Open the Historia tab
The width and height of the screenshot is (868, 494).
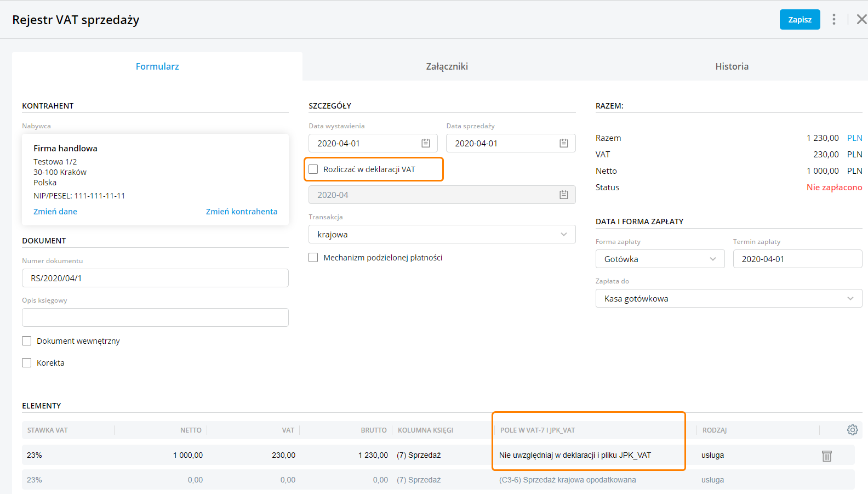pos(732,66)
